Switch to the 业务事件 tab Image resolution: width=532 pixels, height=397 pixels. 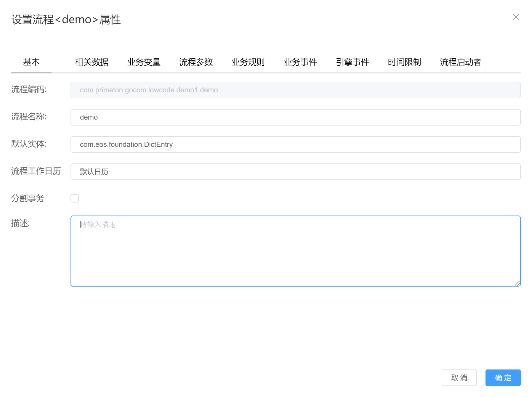point(300,62)
